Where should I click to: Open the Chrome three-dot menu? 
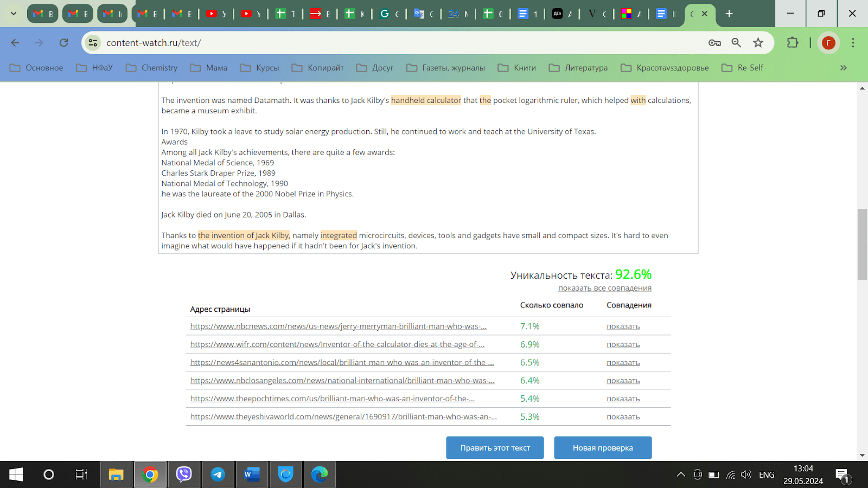[x=853, y=43]
